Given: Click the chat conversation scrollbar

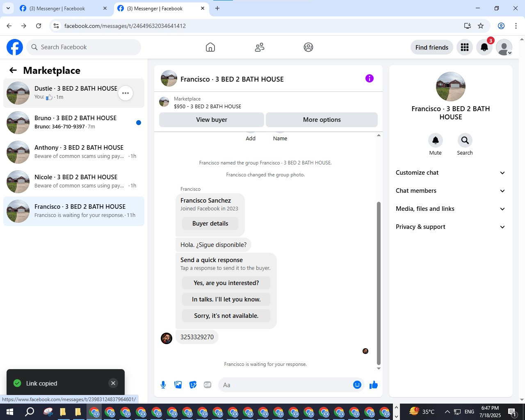Looking at the screenshot, I should click(379, 283).
